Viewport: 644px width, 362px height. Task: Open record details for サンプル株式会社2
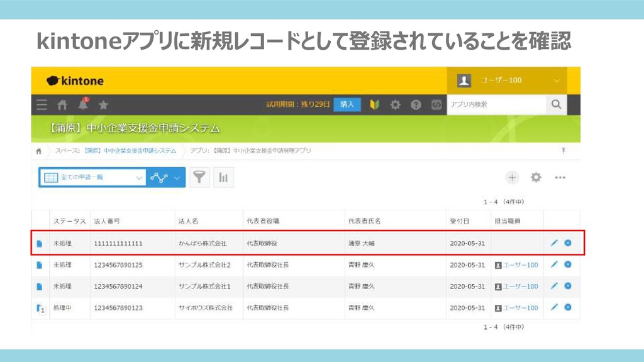point(40,265)
